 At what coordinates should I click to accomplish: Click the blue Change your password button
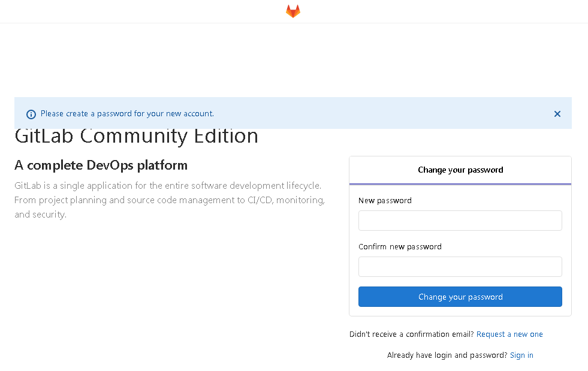460,297
